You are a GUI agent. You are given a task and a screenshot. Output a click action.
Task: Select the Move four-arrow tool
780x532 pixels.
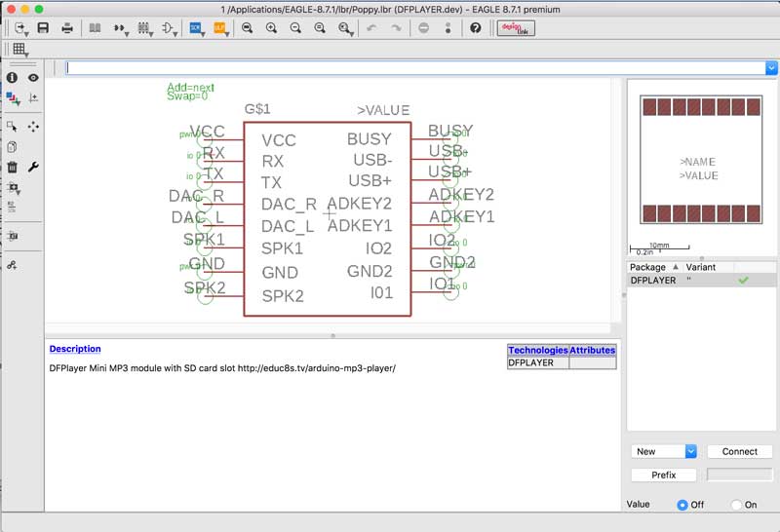click(x=33, y=127)
